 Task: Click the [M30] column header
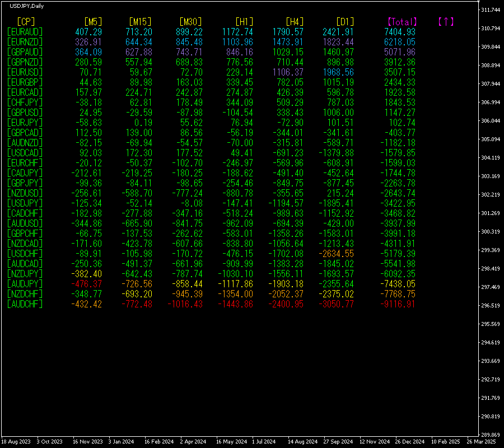[190, 22]
